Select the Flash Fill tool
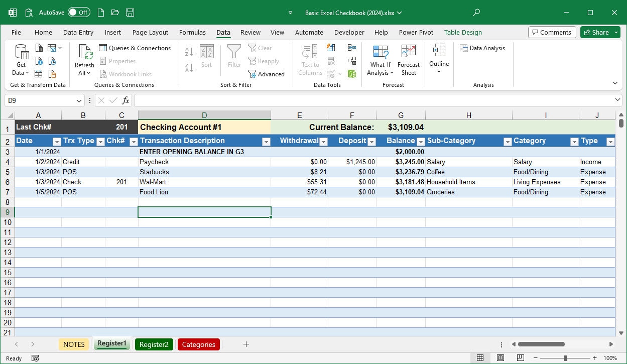Screen dimensions: 627x364 click(x=330, y=48)
